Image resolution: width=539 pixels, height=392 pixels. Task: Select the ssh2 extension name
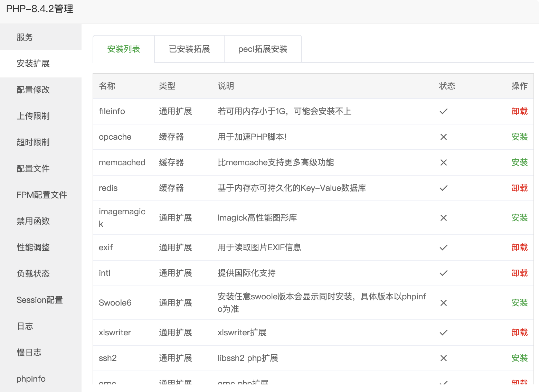coord(108,358)
